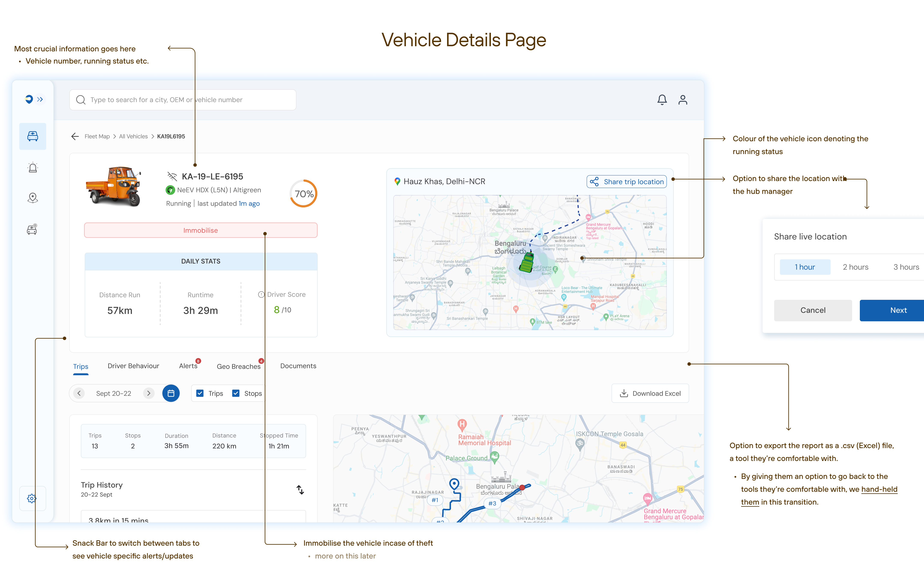The width and height of the screenshot is (924, 572).
Task: Open the Vehicles section in sidebar
Action: 33,136
